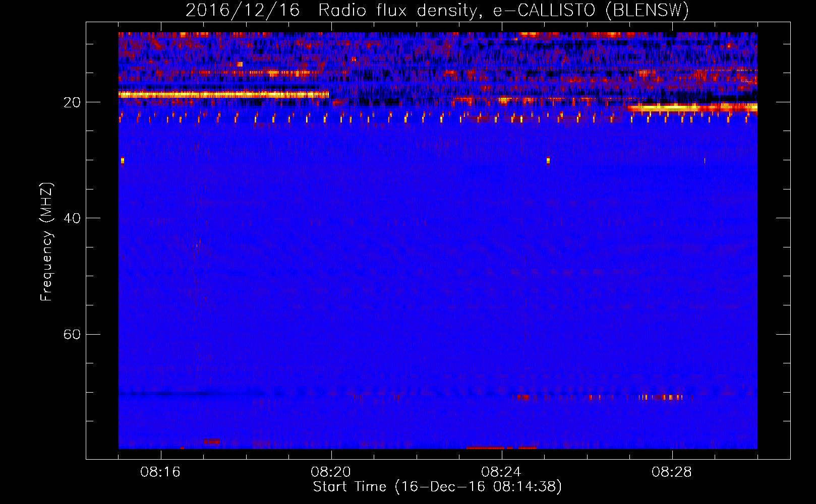Screen dimensions: 816x504
Task: Click the 'e-CALLISTO (BLENSW)' station label
Action: [591, 11]
